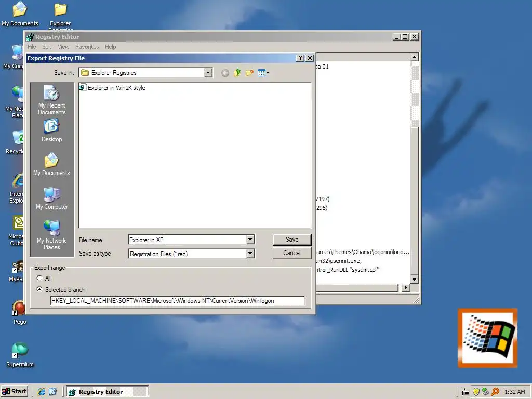This screenshot has height=399, width=532.
Task: Open the Favorites menu in Registry Editor
Action: click(x=87, y=47)
